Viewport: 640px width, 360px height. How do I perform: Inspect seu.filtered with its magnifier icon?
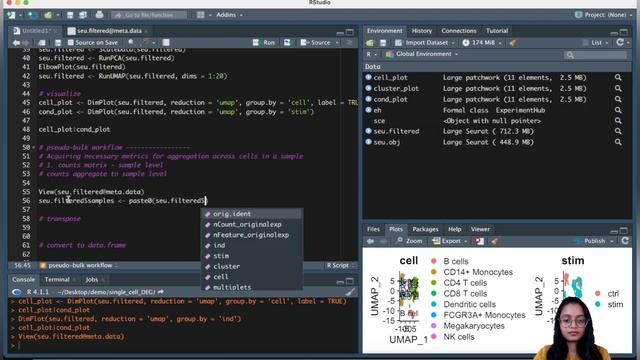618,131
